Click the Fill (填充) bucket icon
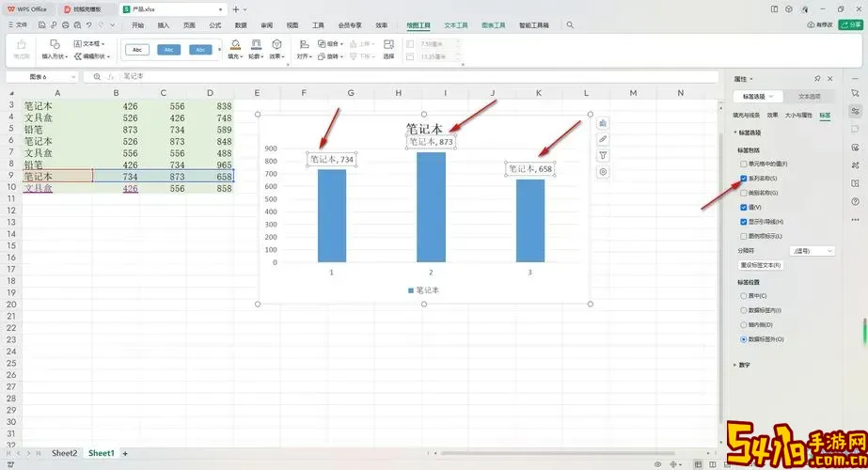868x470 pixels. point(235,44)
